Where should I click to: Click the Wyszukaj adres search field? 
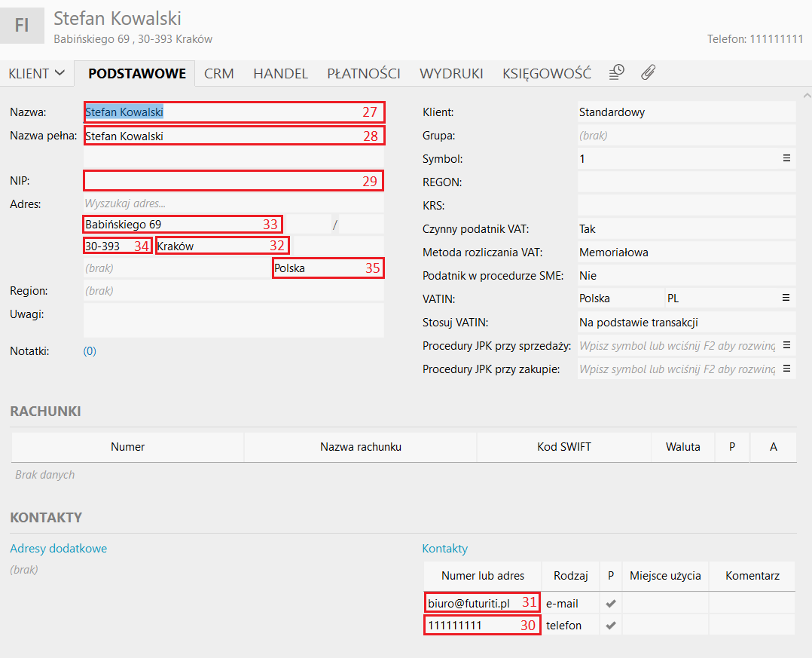tap(234, 204)
